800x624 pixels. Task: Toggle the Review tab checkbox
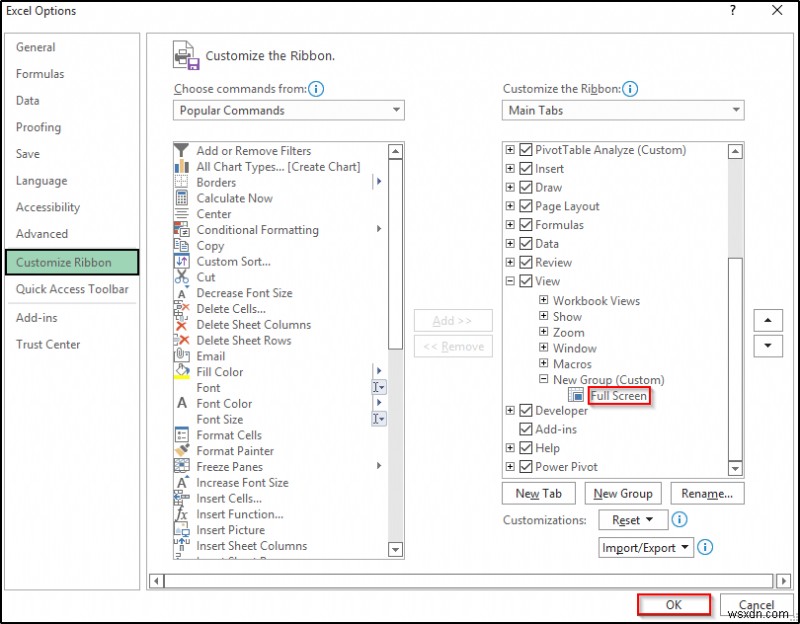[x=526, y=262]
